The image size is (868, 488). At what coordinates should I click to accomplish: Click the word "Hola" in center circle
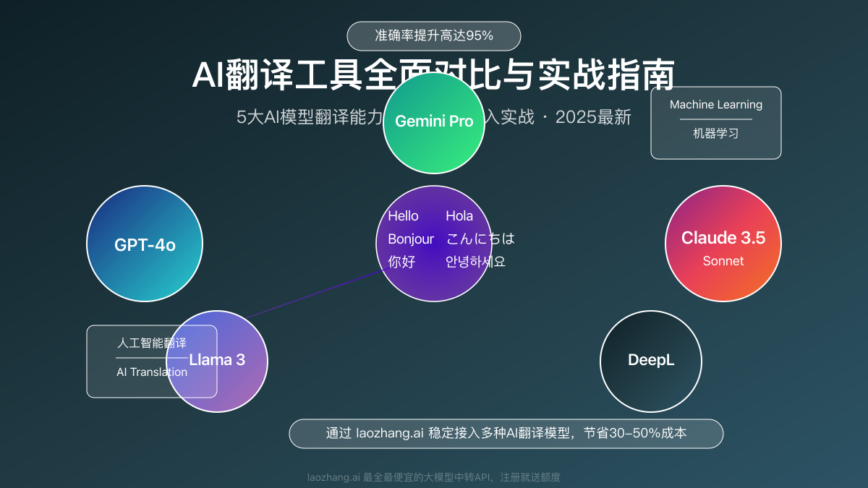coord(459,215)
